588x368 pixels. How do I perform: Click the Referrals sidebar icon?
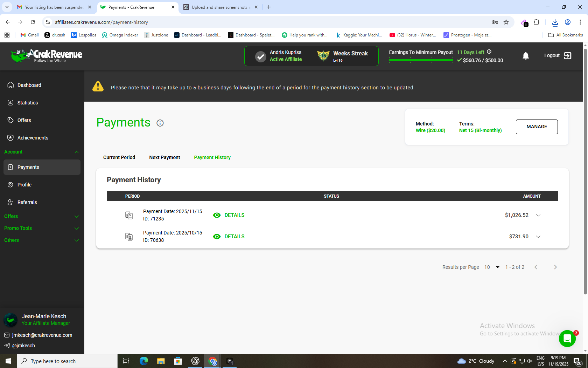point(11,202)
